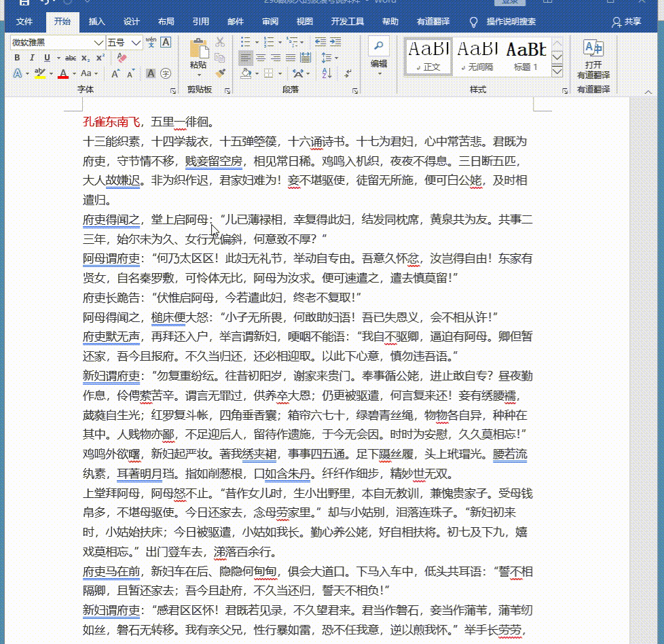Center-align the paragraph

pos(261,58)
